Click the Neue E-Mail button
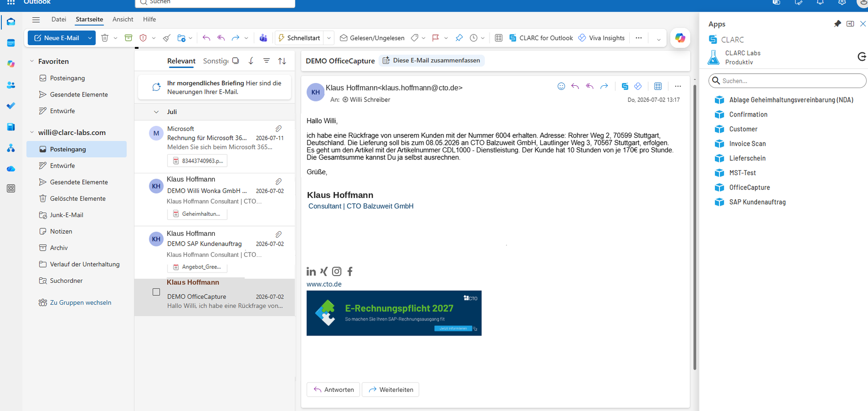 click(57, 38)
